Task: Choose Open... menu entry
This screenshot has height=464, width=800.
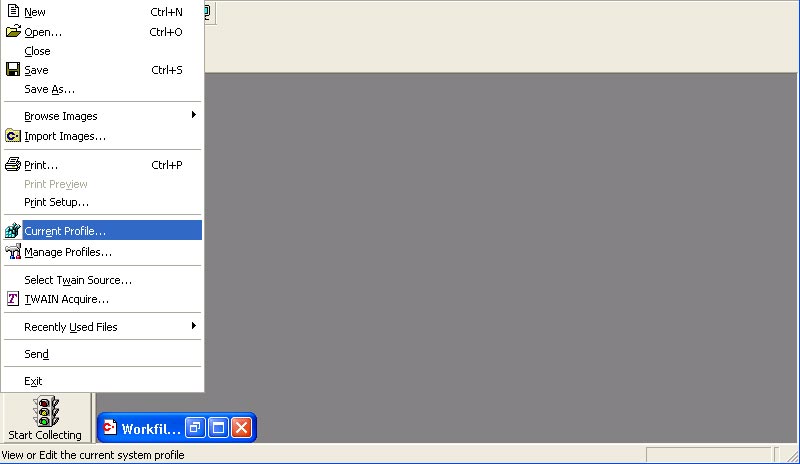Action: [x=102, y=32]
